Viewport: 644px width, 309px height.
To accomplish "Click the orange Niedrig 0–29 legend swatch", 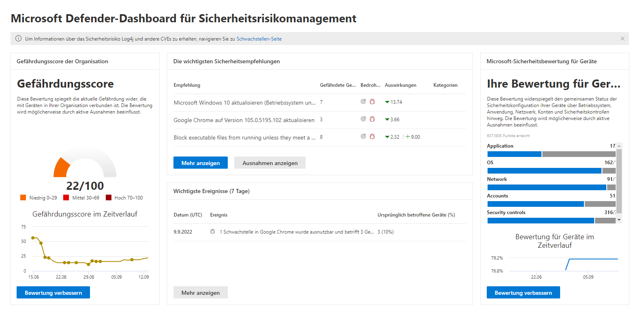I will point(23,197).
